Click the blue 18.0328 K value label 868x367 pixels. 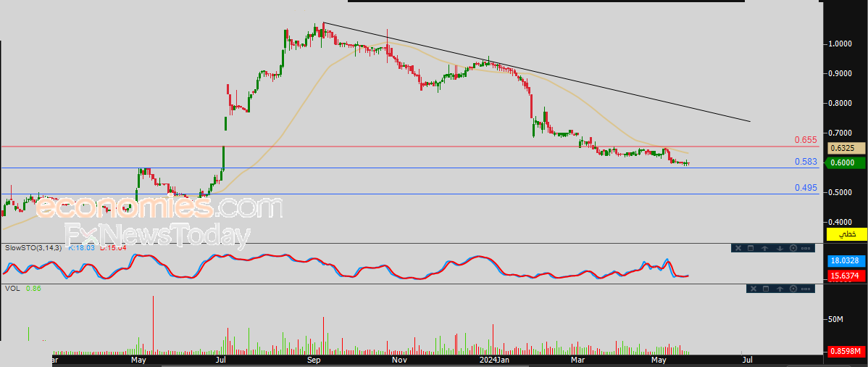pyautogui.click(x=846, y=260)
